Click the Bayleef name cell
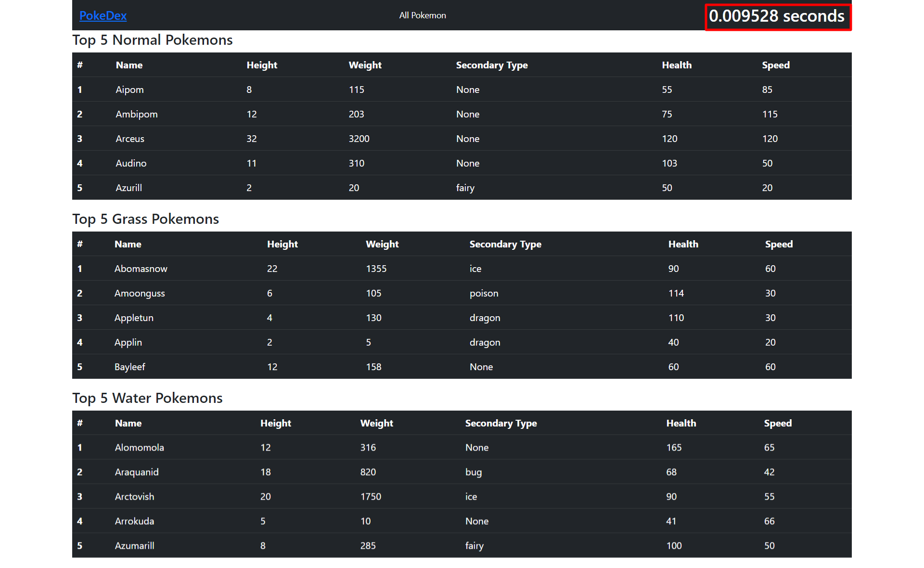Screen dimensions: 924x568 coord(129,367)
